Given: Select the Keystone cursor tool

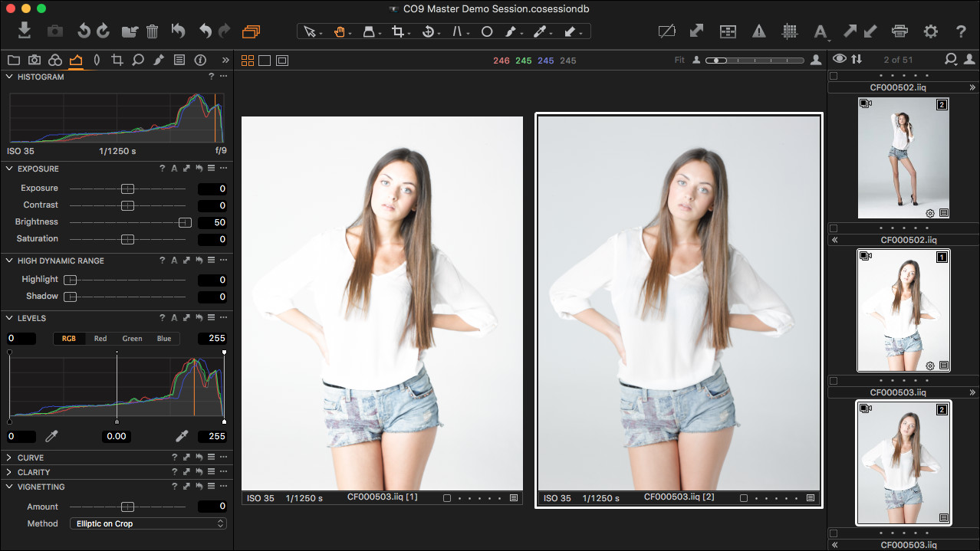Looking at the screenshot, I should (x=458, y=31).
